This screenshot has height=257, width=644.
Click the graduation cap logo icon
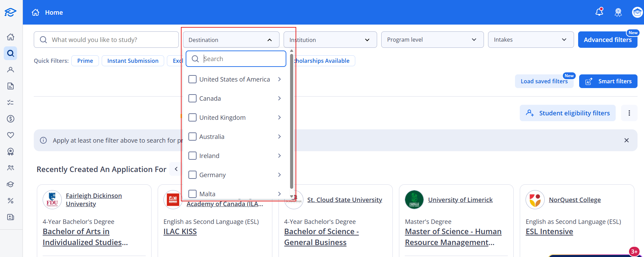10,12
